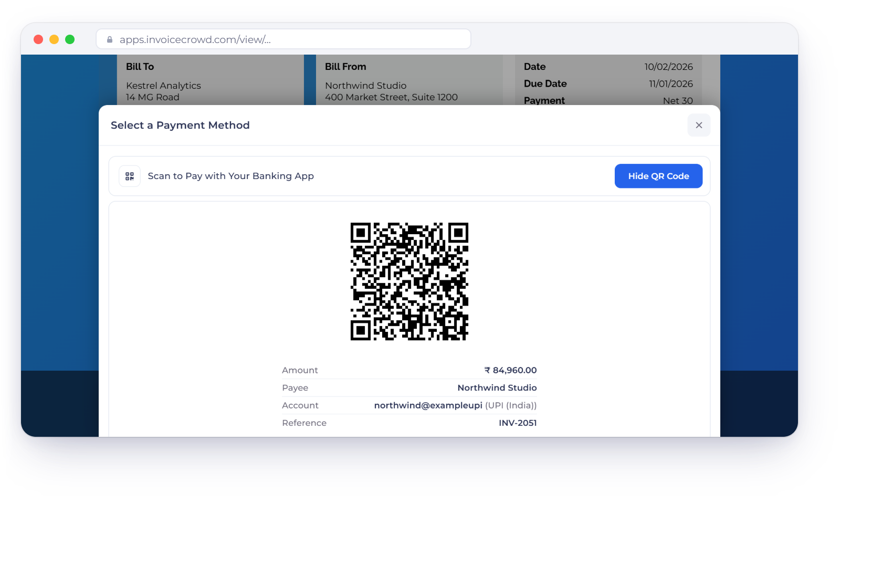This screenshot has height=588, width=882.
Task: Click the yellow minimize window button
Action: click(x=54, y=39)
